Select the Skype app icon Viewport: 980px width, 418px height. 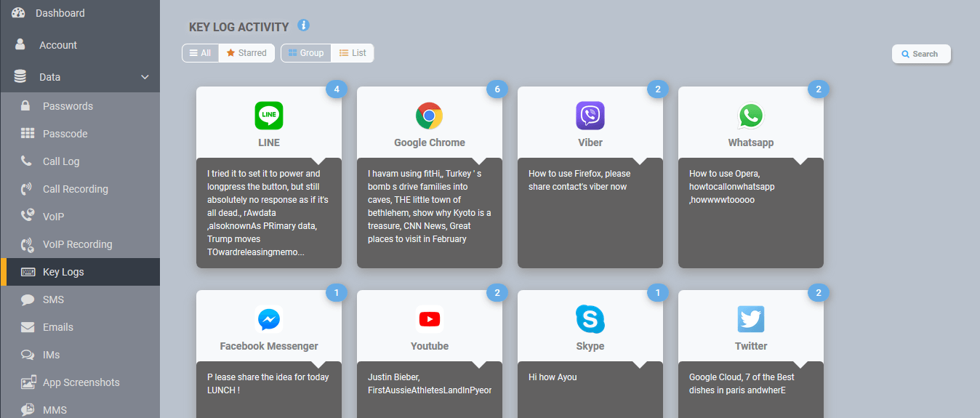[x=590, y=319]
